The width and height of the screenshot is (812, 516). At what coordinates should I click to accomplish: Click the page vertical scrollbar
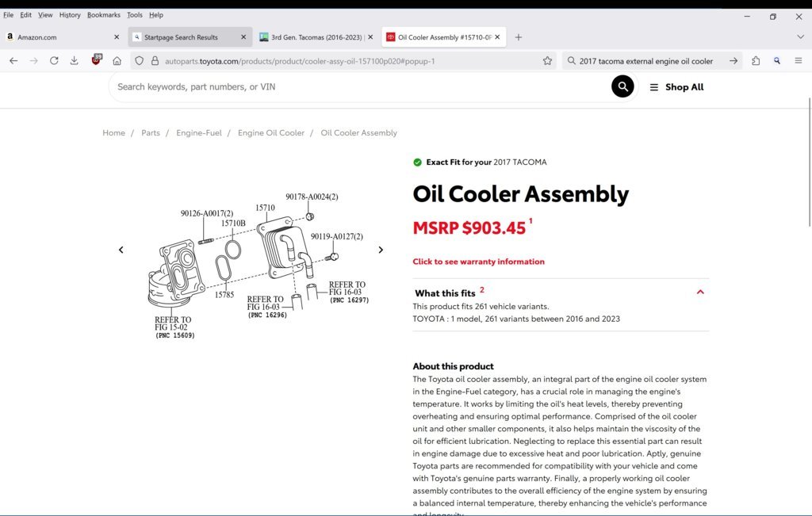coord(809,162)
